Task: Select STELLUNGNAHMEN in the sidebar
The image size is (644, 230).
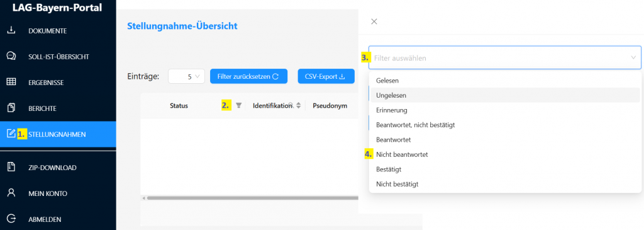Action: pos(57,134)
